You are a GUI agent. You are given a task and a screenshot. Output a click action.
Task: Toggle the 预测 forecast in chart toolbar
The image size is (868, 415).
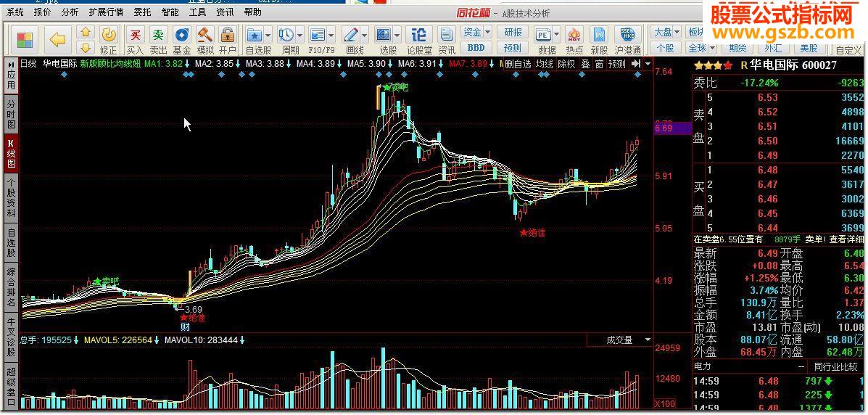click(x=616, y=64)
